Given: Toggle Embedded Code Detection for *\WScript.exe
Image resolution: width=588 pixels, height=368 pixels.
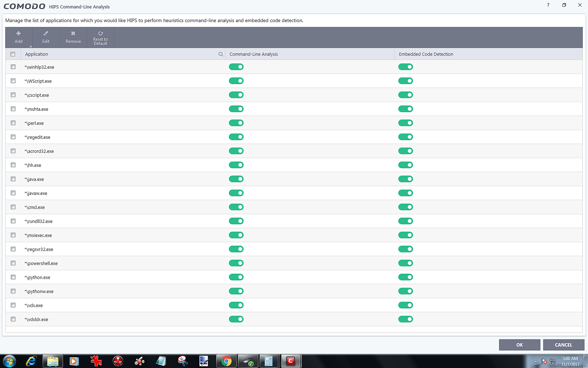Looking at the screenshot, I should pyautogui.click(x=406, y=81).
